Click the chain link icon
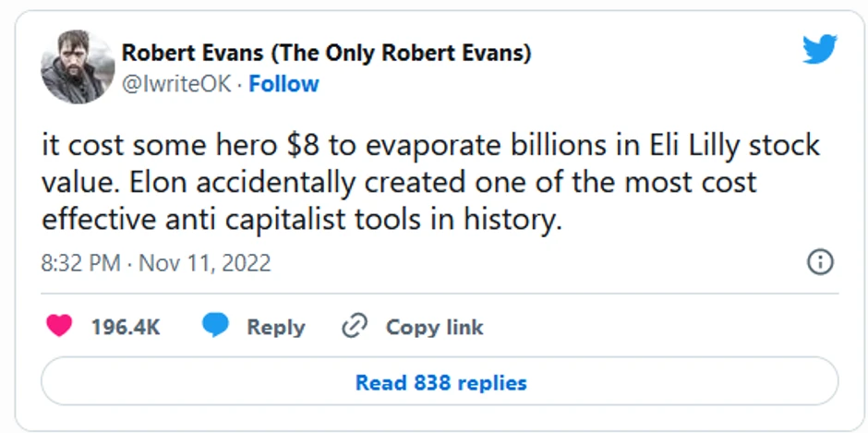Screen dimensions: 868x433 click(x=355, y=326)
